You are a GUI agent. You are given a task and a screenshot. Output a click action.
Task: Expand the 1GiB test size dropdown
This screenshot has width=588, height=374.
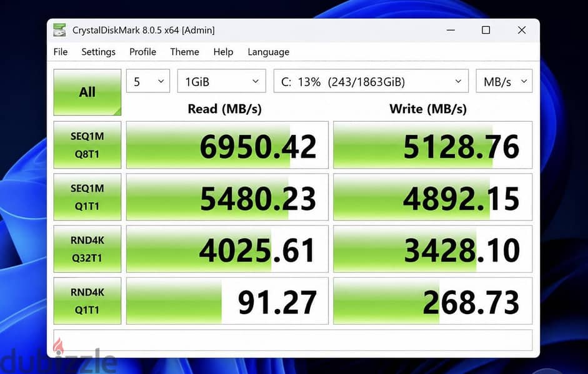tap(222, 81)
